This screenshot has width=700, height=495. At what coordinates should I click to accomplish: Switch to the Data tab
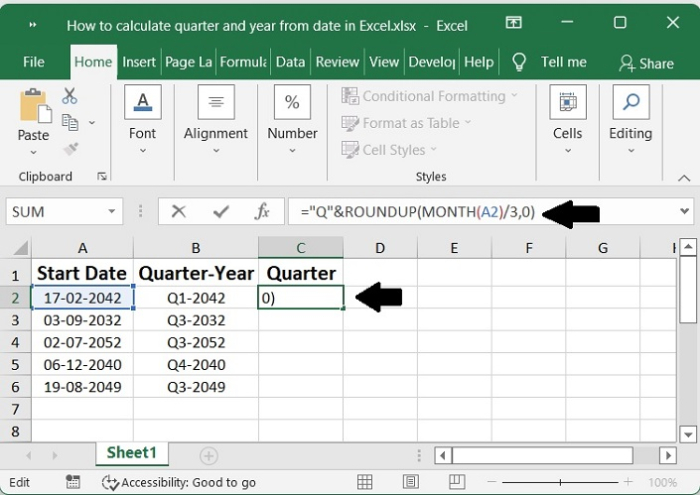pos(290,62)
